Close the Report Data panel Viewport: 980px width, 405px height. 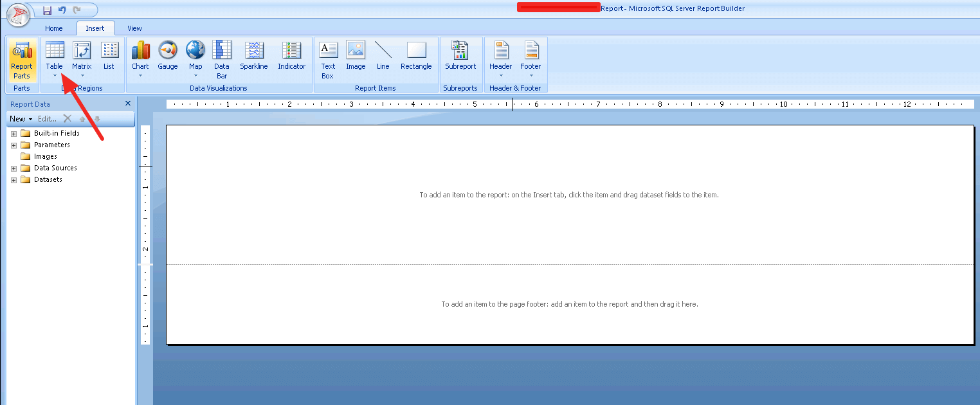click(127, 104)
